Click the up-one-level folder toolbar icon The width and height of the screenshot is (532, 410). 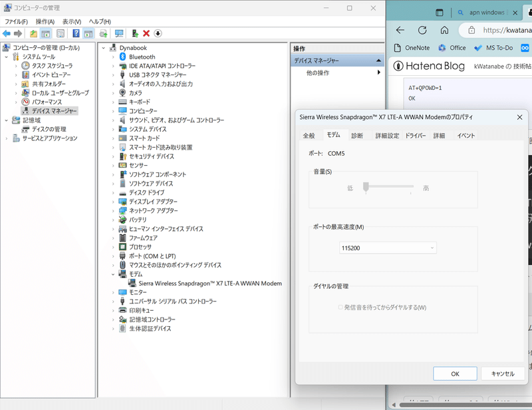[33, 33]
